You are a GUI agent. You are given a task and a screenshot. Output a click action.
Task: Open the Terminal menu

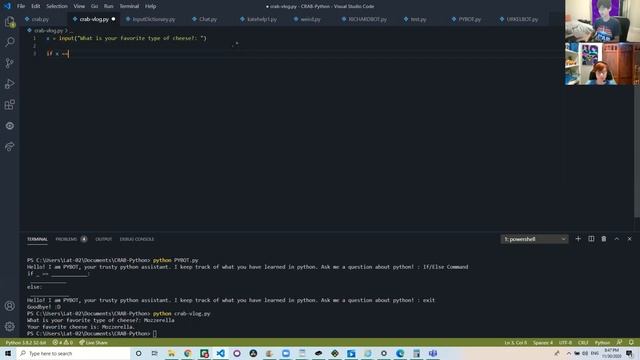(129, 6)
